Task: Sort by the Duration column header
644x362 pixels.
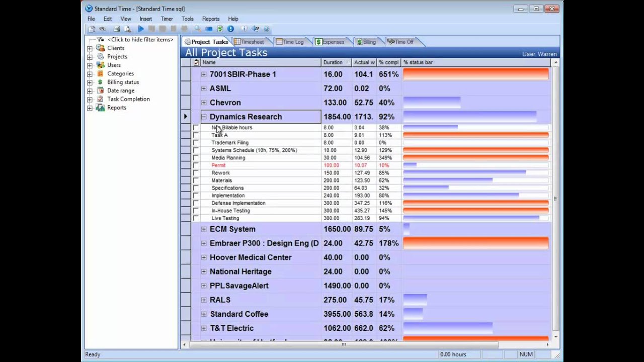Action: [x=336, y=62]
